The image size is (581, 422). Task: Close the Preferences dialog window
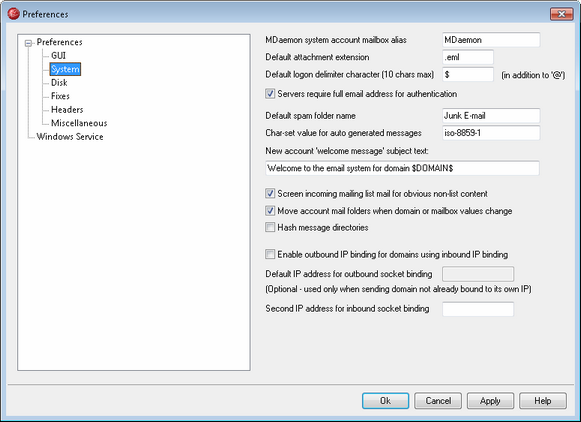point(561,14)
